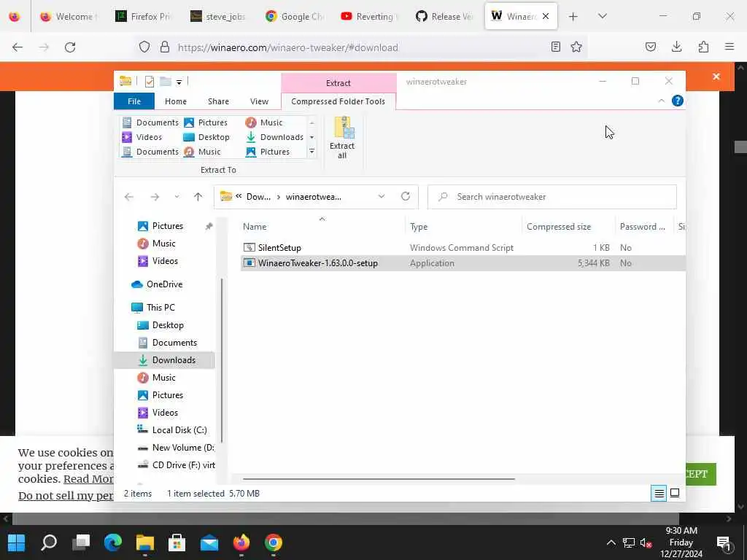Switch to Home ribbon tab

176,101
